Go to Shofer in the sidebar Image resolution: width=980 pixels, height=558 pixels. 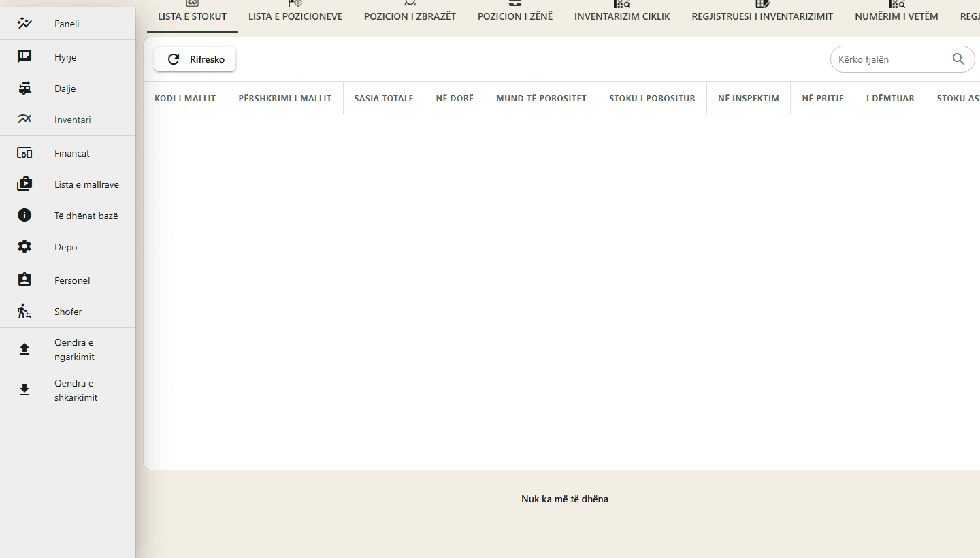click(x=68, y=311)
